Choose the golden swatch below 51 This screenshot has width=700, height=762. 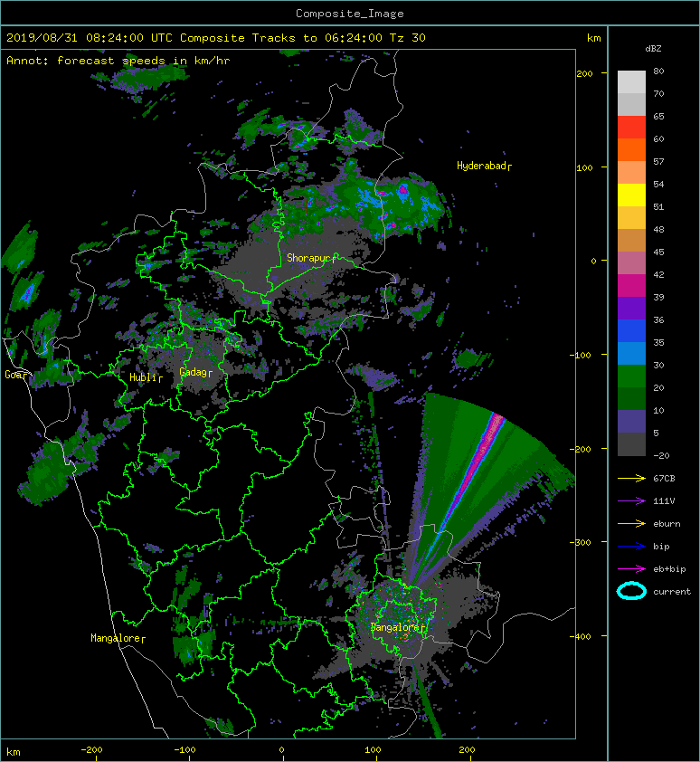pos(631,218)
